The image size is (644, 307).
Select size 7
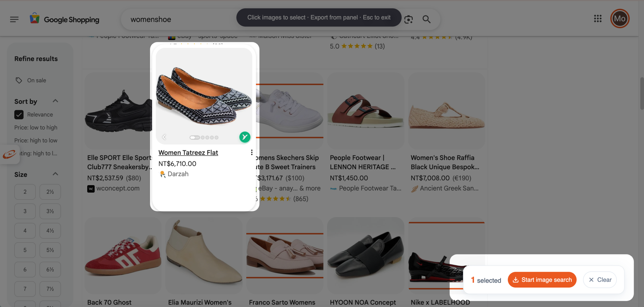[25, 289]
